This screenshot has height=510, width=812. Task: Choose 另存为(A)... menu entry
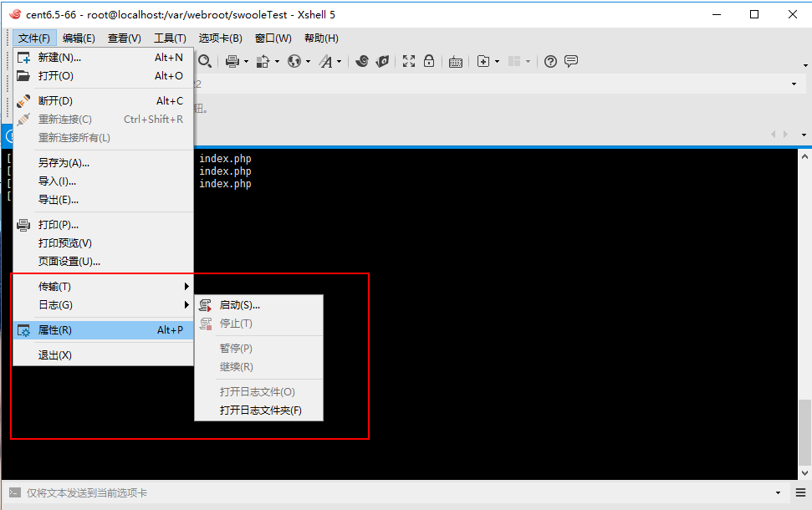tap(103, 163)
